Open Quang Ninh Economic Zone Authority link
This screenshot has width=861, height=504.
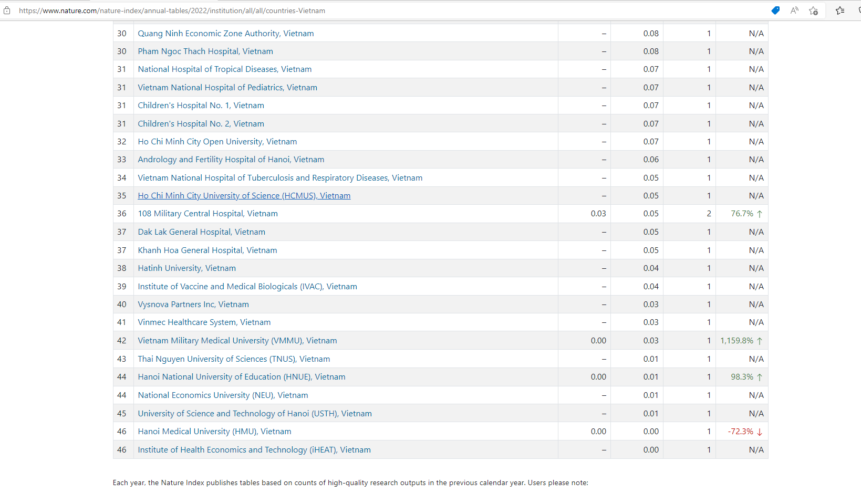[225, 34]
